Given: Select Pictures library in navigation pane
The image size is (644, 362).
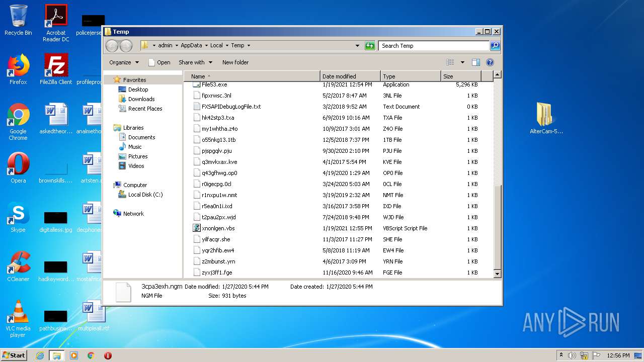Looking at the screenshot, I should [138, 156].
